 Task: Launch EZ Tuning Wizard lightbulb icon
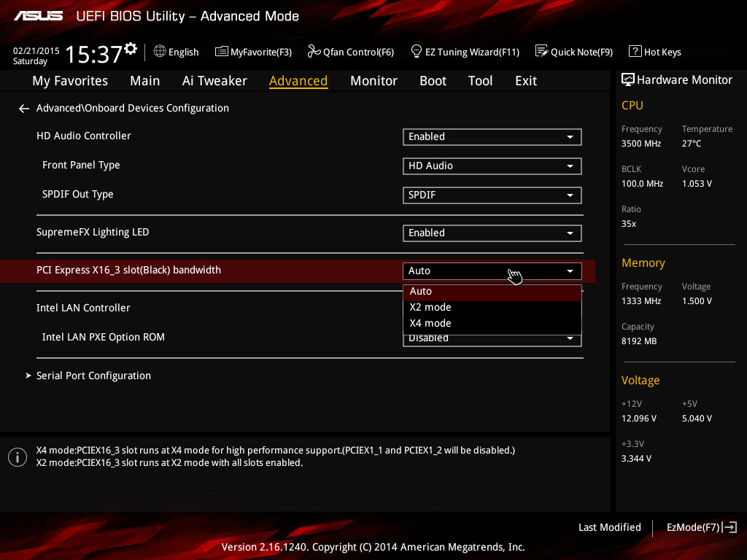tap(417, 51)
